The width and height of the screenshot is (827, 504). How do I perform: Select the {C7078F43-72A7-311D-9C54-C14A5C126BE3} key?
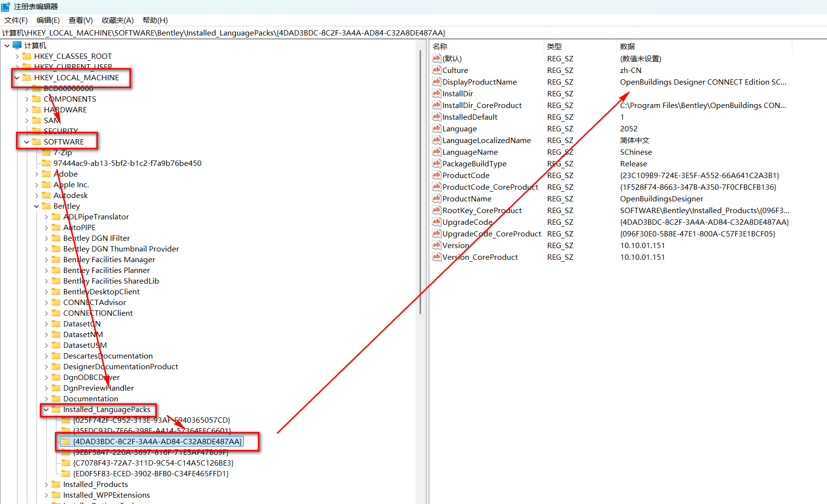[153, 463]
